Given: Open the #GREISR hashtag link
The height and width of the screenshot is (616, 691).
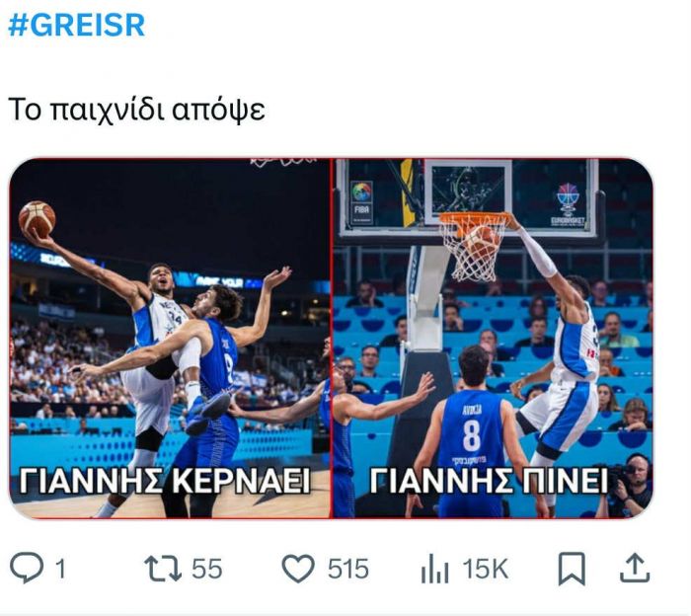Looking at the screenshot, I should 76,26.
